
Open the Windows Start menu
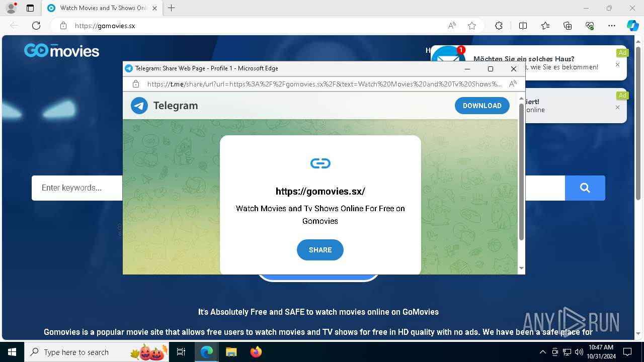[x=12, y=352]
